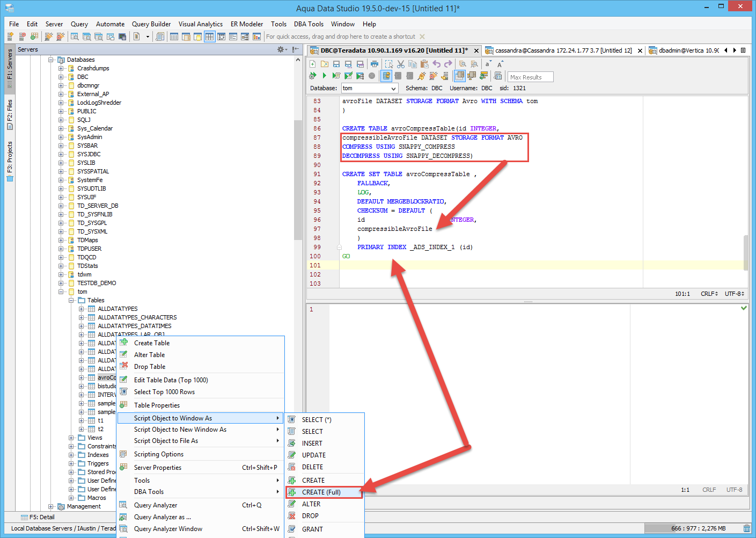Click the Open file icon in editor toolbar
The height and width of the screenshot is (538, 756).
click(325, 64)
